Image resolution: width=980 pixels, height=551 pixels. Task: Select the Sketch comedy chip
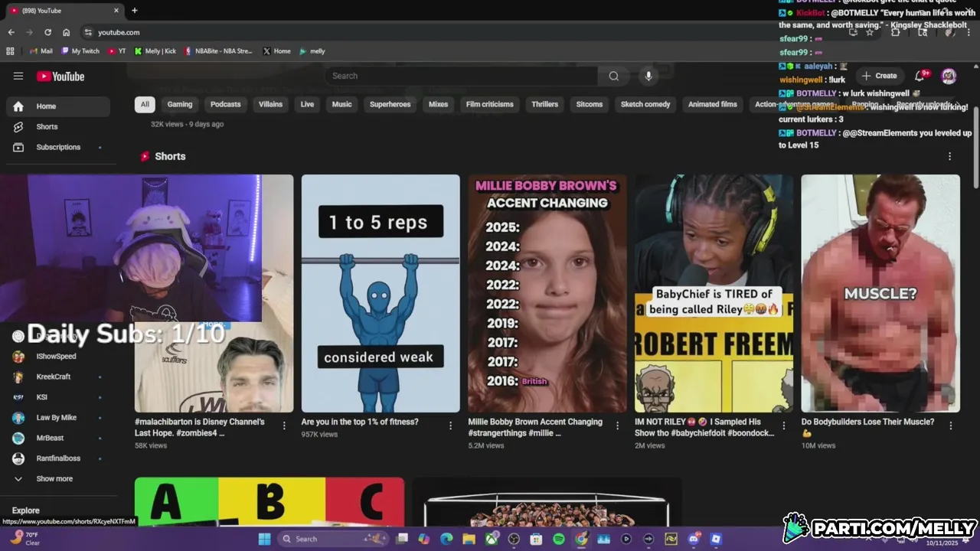[645, 104]
